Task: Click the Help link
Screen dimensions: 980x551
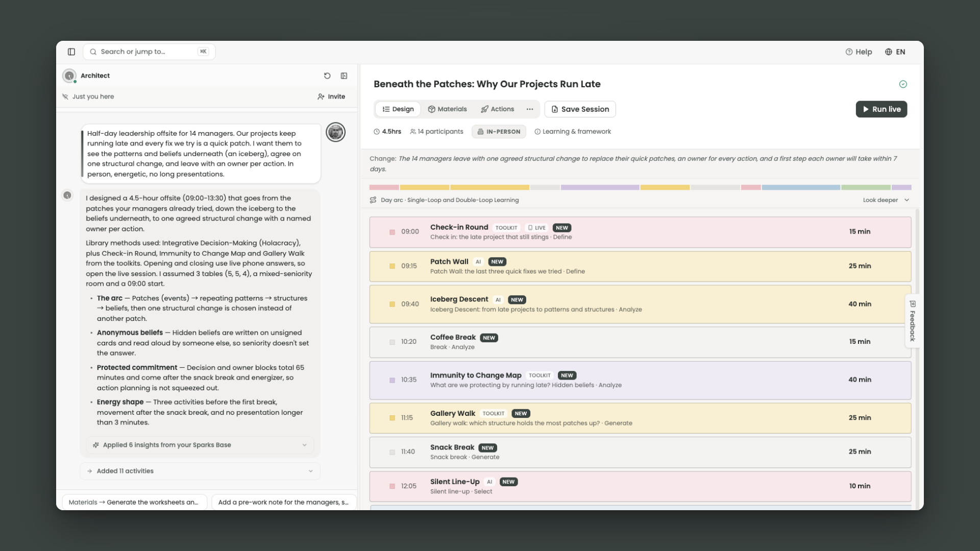Action: (859, 52)
